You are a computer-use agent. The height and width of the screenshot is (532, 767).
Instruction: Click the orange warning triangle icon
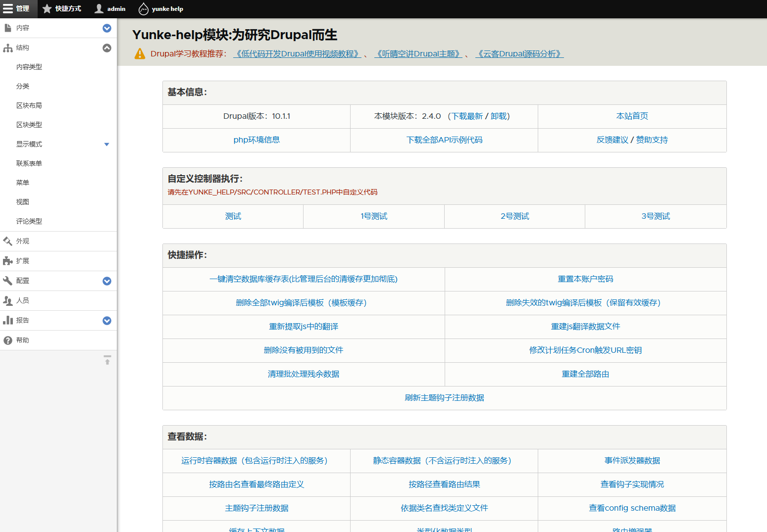tap(140, 54)
